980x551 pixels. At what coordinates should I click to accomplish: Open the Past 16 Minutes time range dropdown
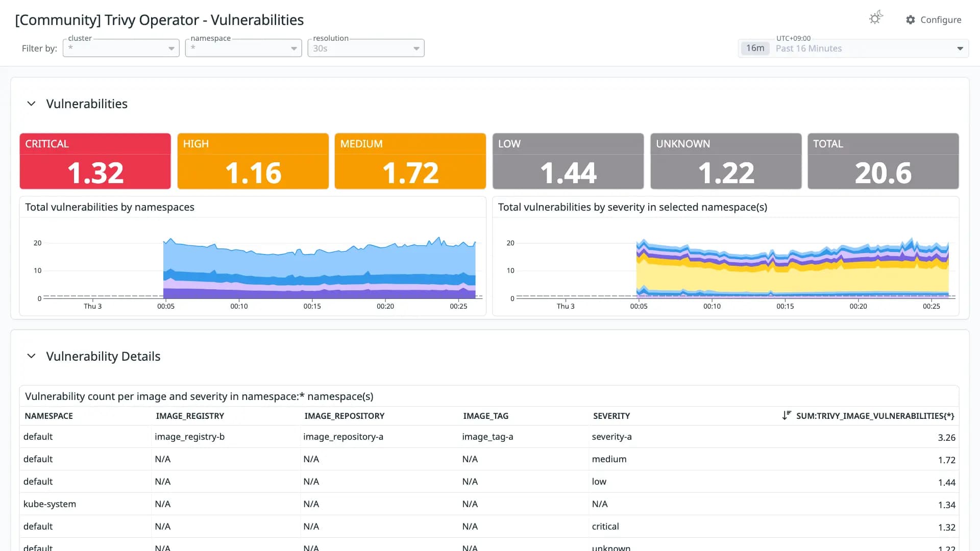[x=853, y=48]
